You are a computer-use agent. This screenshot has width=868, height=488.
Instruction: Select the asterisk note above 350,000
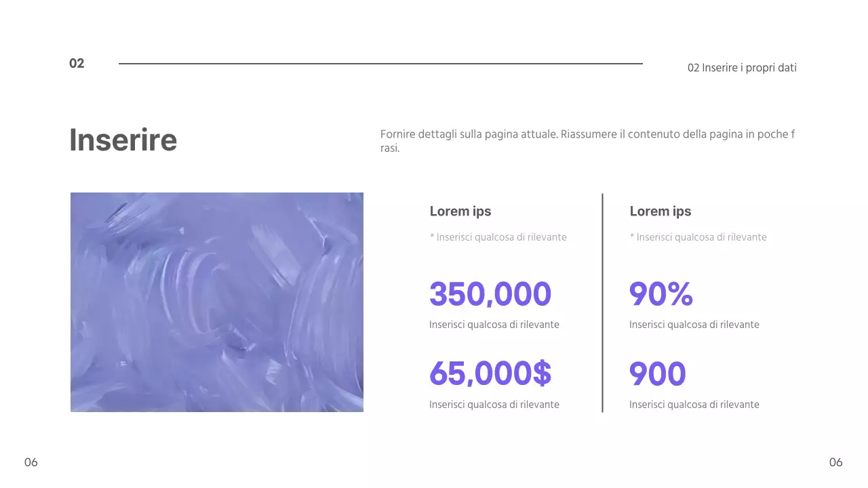point(498,237)
